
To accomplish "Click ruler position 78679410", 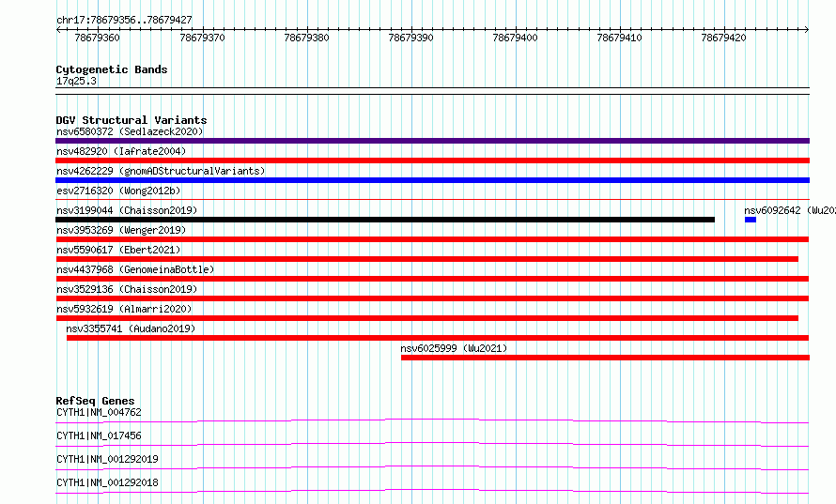I will coord(619,38).
